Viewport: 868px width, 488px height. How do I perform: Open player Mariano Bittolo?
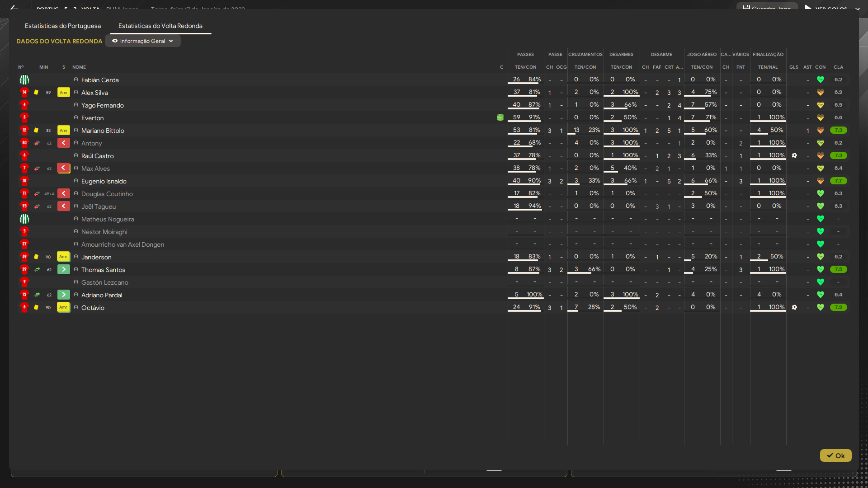click(103, 131)
